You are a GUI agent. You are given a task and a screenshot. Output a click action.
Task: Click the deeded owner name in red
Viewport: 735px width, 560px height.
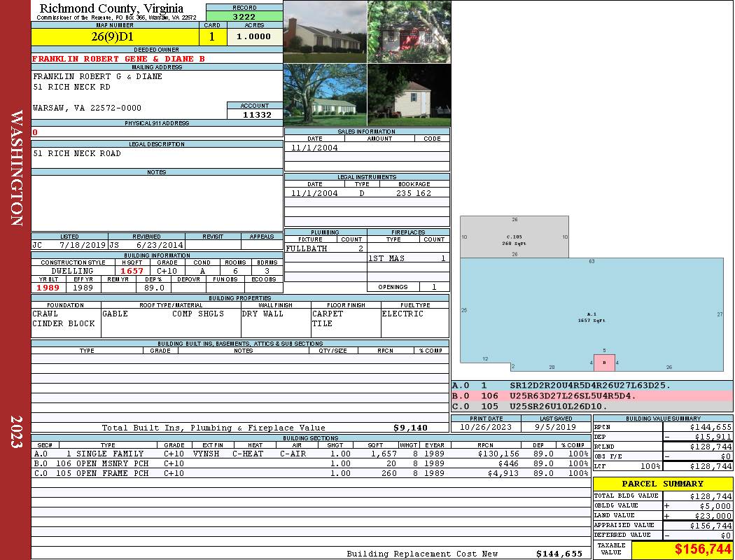[x=118, y=59]
